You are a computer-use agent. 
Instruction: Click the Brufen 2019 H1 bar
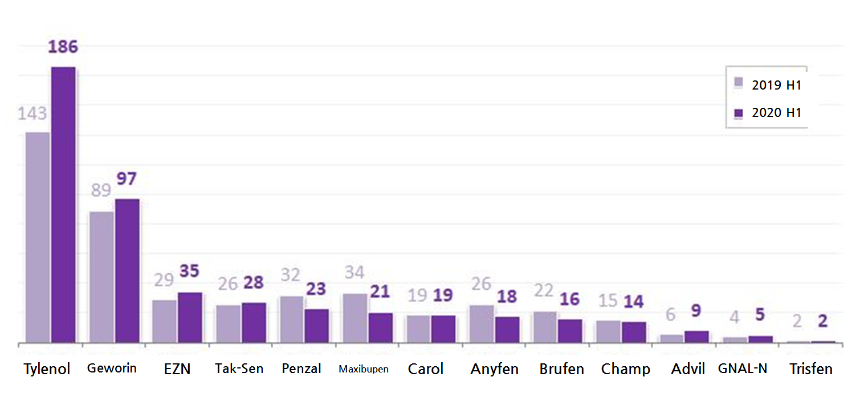click(546, 327)
